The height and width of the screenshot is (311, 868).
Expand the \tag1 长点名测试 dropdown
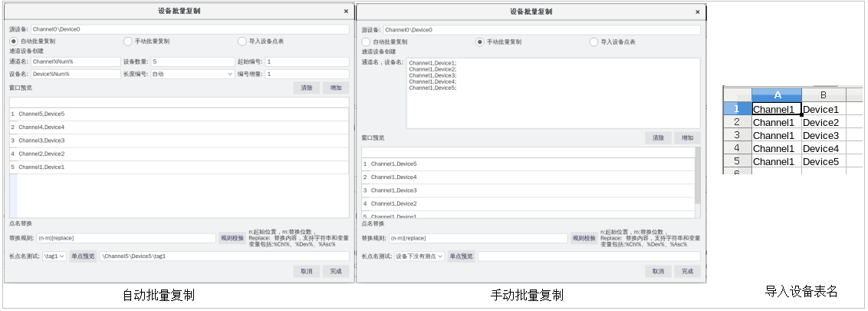point(54,256)
